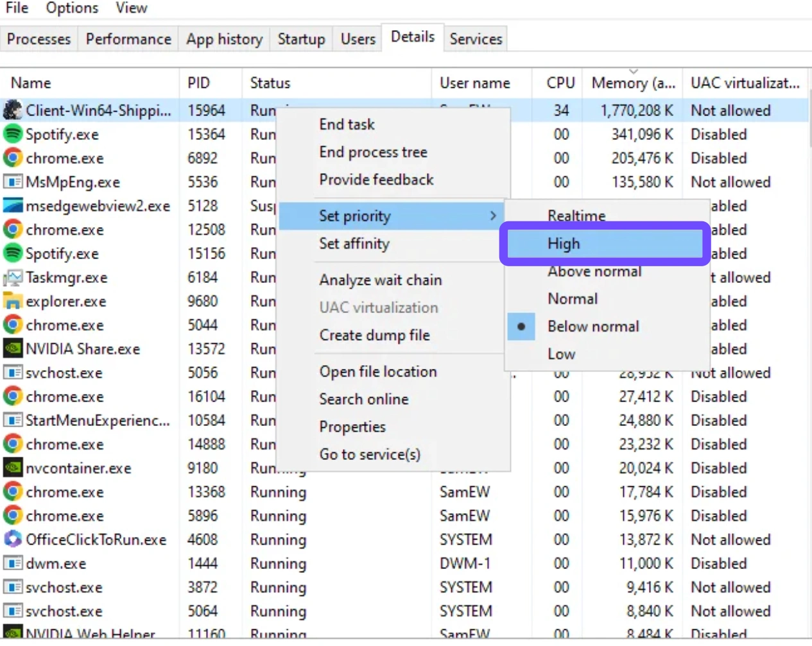Click the nvcontainer.exe icon

coord(12,468)
